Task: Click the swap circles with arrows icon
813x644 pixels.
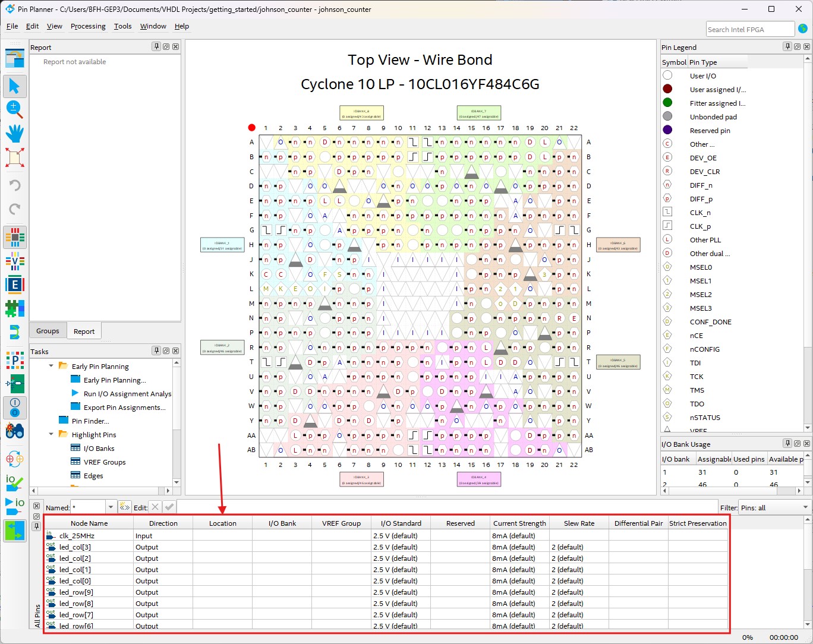Action: tap(15, 459)
